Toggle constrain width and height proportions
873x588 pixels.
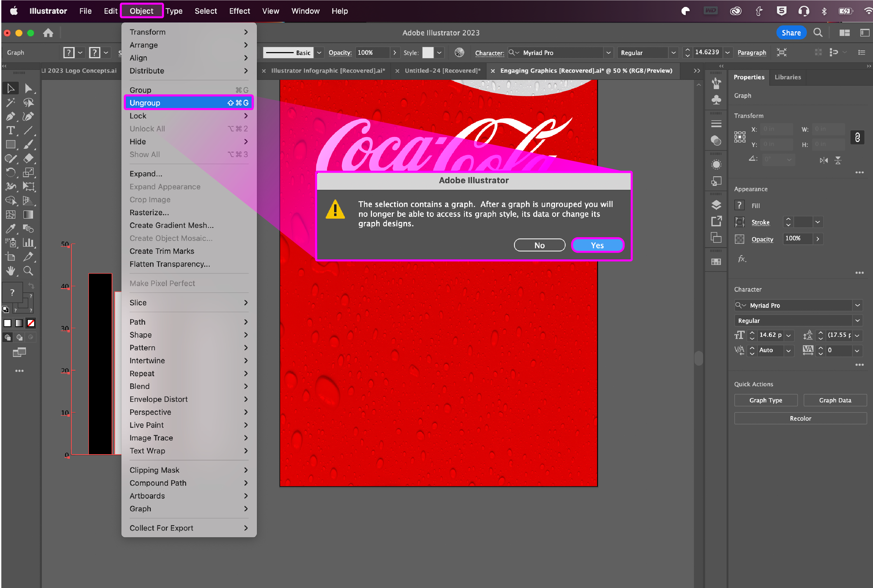click(x=857, y=137)
